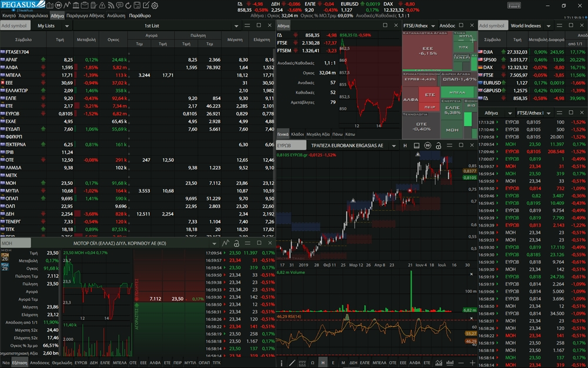Switch to the Χαρτοφυλάκια tab
This screenshot has width=588, height=368.
pyautogui.click(x=34, y=16)
